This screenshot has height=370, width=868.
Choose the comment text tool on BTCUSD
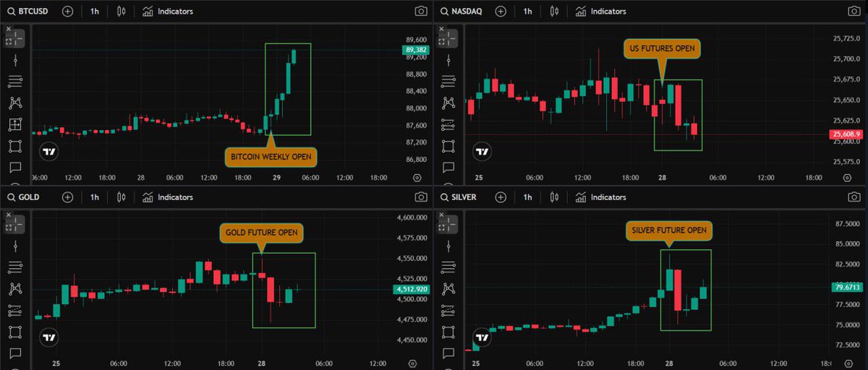pyautogui.click(x=14, y=168)
